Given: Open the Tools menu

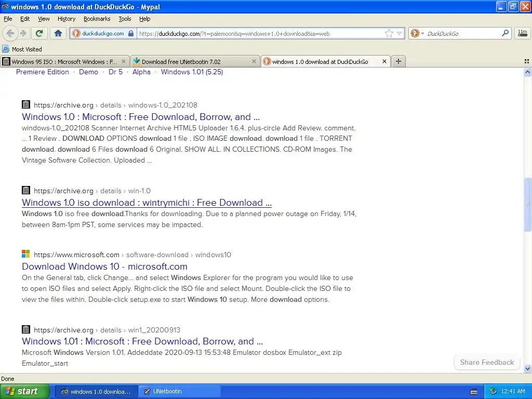Looking at the screenshot, I should tap(125, 19).
